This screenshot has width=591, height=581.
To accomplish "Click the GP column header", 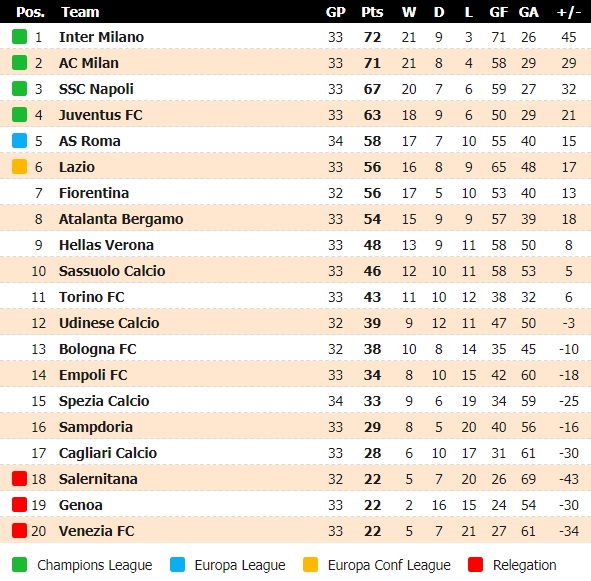I will pos(335,12).
